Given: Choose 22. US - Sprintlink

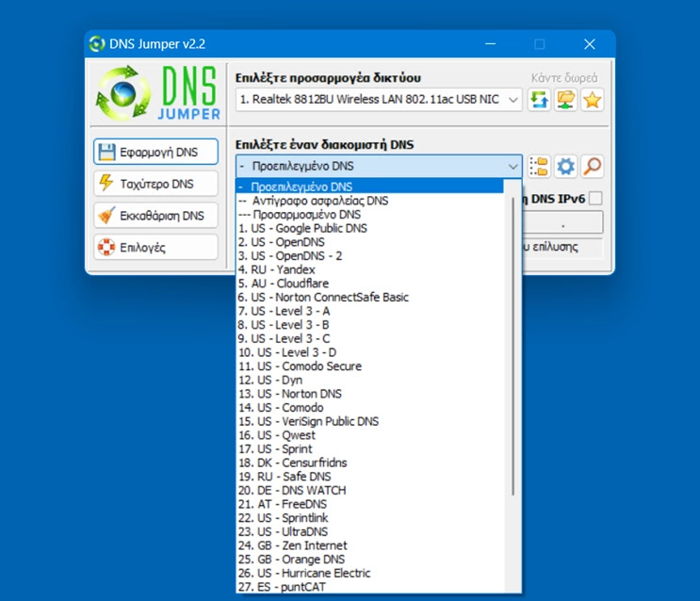Looking at the screenshot, I should coord(369,518).
